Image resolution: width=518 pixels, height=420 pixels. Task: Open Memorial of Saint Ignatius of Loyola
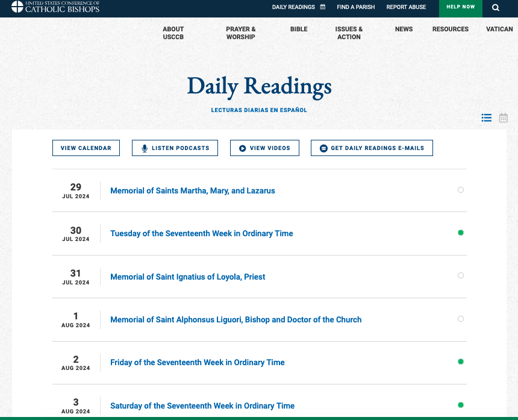(188, 277)
